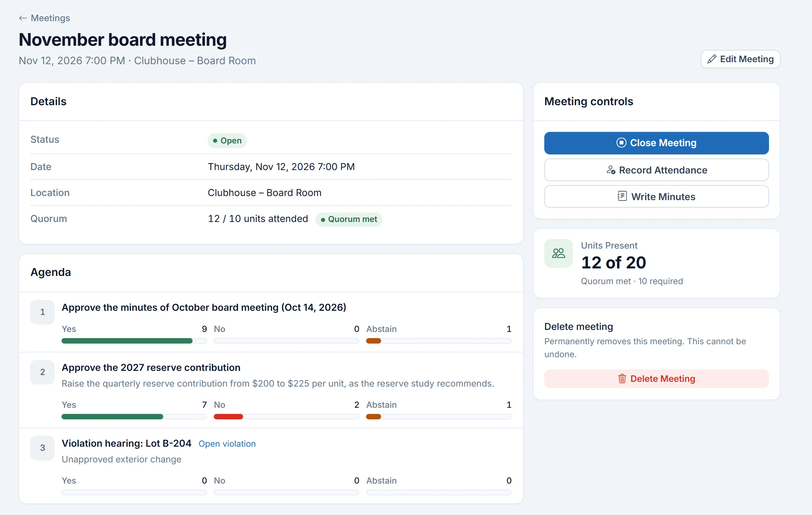Close the meeting with Close Meeting
Image resolution: width=812 pixels, height=515 pixels.
[656, 143]
